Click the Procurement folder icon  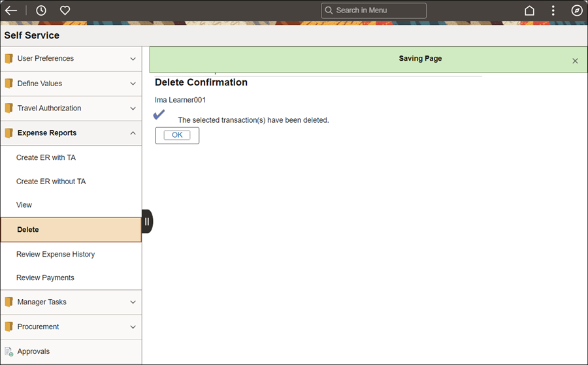click(8, 326)
